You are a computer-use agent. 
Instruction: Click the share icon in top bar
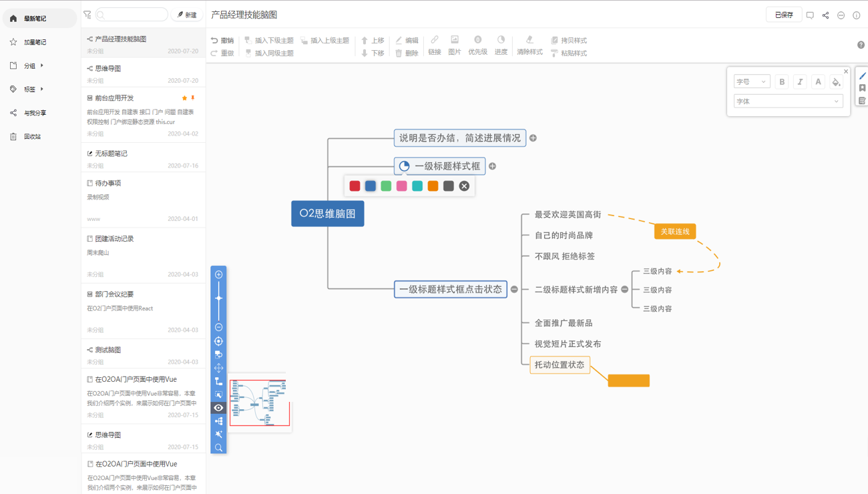825,15
